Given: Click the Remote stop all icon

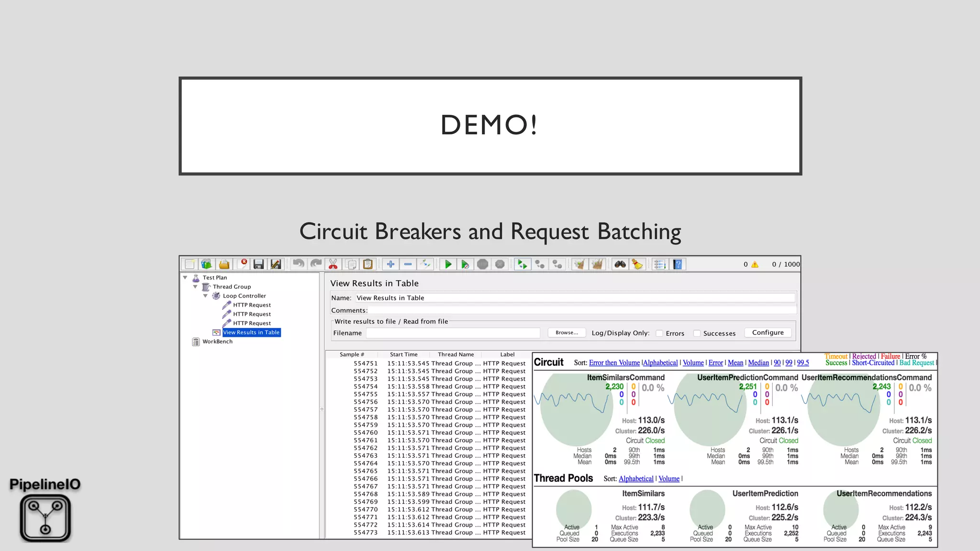Looking at the screenshot, I should click(x=540, y=264).
